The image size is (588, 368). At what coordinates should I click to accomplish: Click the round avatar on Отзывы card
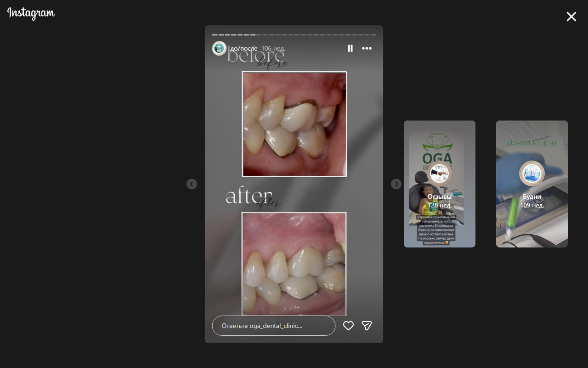click(440, 174)
